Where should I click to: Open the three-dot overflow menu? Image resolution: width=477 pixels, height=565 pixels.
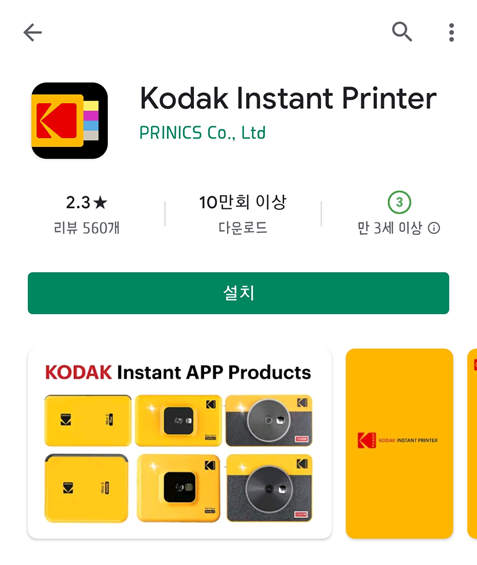pos(451,32)
